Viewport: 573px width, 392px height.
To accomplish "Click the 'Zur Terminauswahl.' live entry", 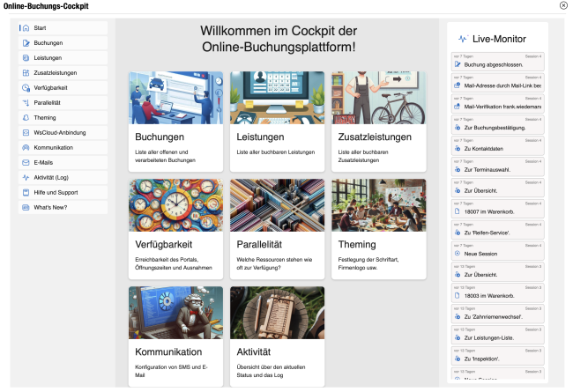I will (x=497, y=169).
